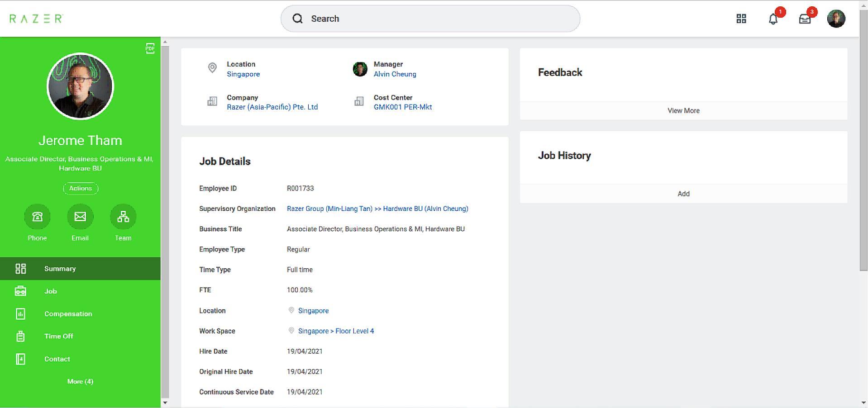Switch to the Compensation tab
This screenshot has width=868, height=408.
[x=80, y=314]
